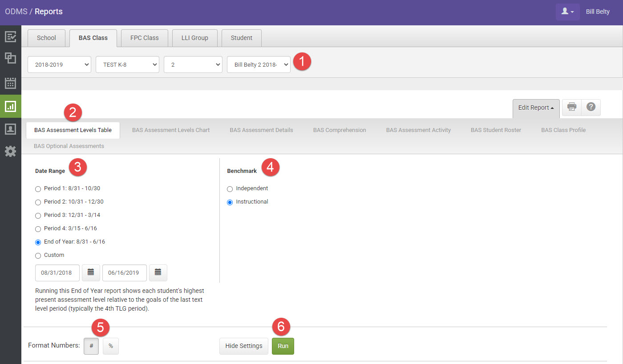Click the printer icon near Edit Report
Screen dimensions: 623x364
coord(571,107)
